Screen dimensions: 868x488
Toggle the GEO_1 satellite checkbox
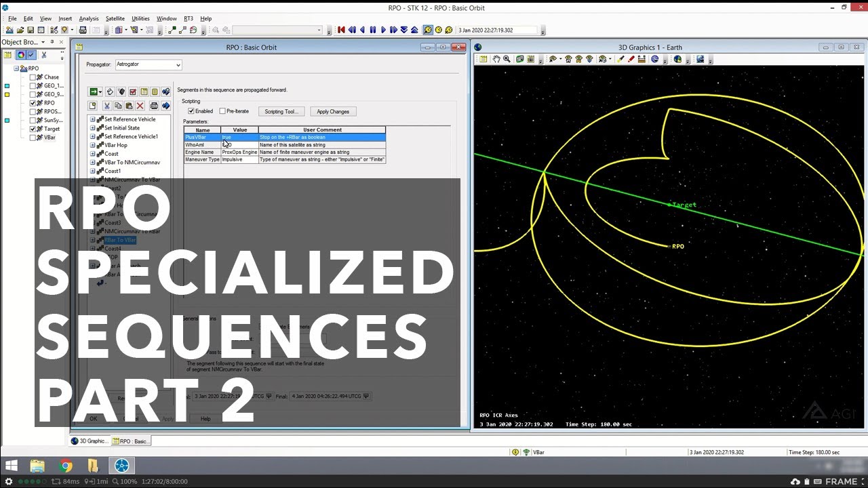coord(33,86)
